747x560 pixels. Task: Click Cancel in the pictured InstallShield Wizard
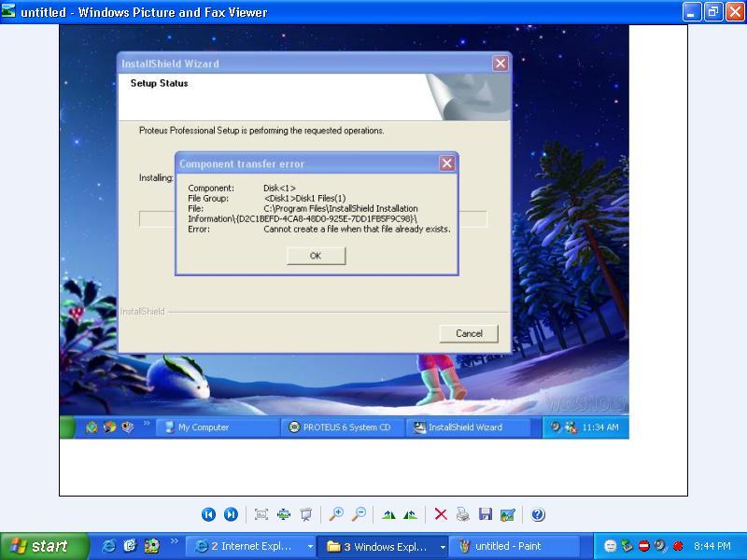[x=469, y=333]
